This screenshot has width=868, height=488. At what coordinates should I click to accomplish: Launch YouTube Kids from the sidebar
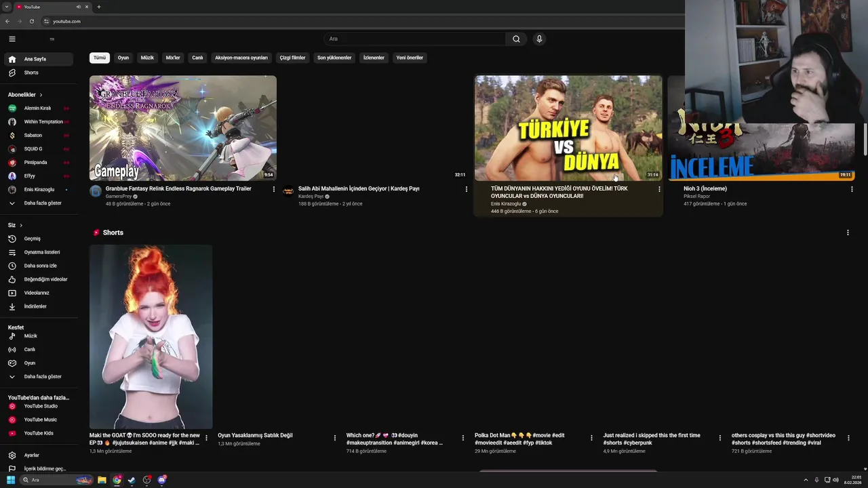coord(39,433)
